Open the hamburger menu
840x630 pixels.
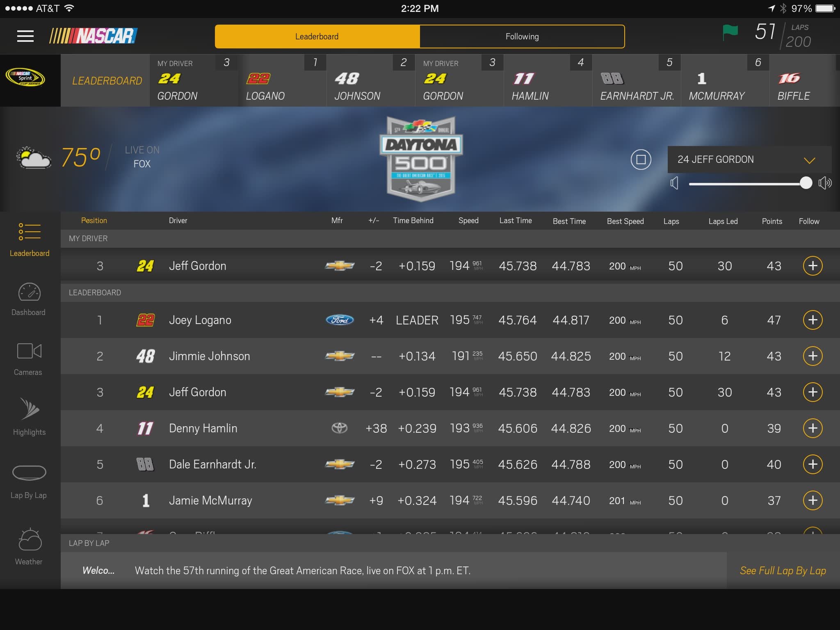25,36
